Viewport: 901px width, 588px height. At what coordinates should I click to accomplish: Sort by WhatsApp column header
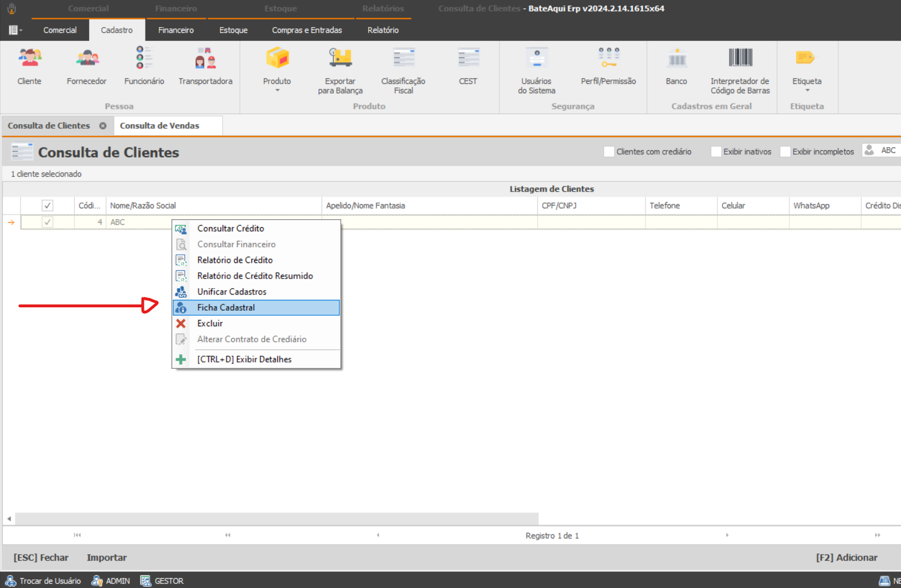[x=826, y=205]
